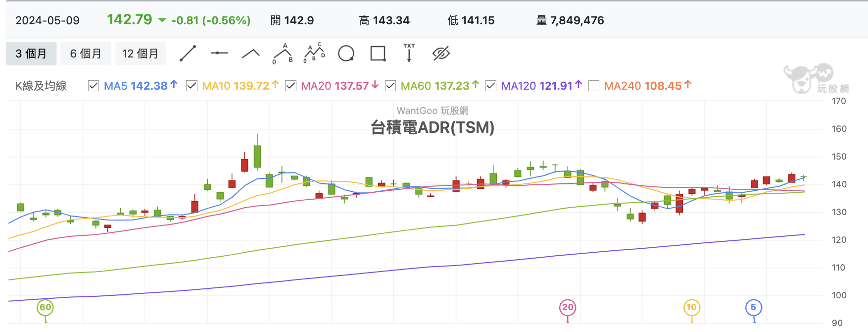
Task: Select the angle line drawing tool
Action: (251, 54)
